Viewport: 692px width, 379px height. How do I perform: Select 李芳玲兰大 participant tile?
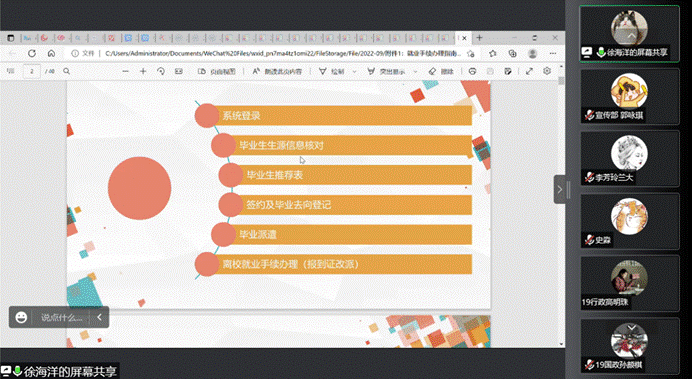[x=629, y=159]
